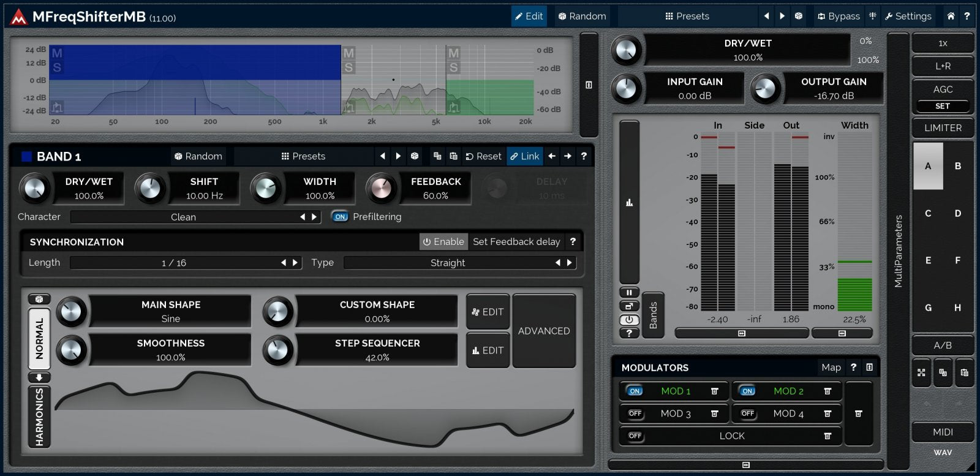Screen dimensions: 980x476
Task: Toggle Prefiltering ON switch
Action: (x=340, y=216)
